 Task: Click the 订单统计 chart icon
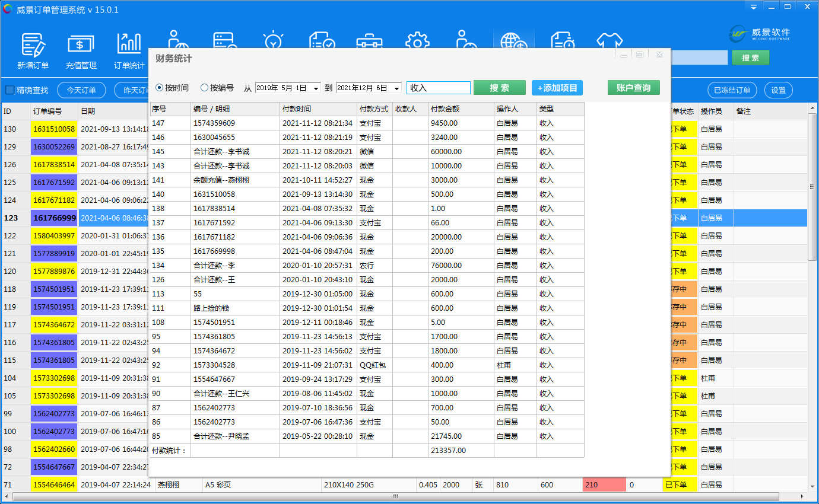(x=129, y=51)
